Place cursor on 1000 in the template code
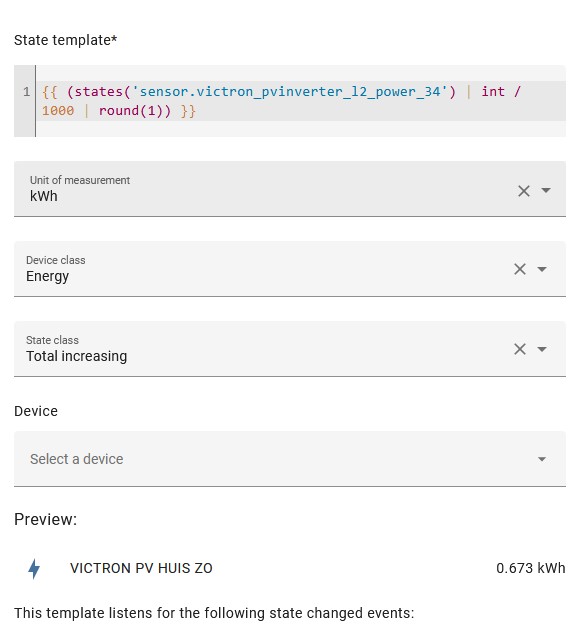The image size is (572, 632). click(58, 111)
